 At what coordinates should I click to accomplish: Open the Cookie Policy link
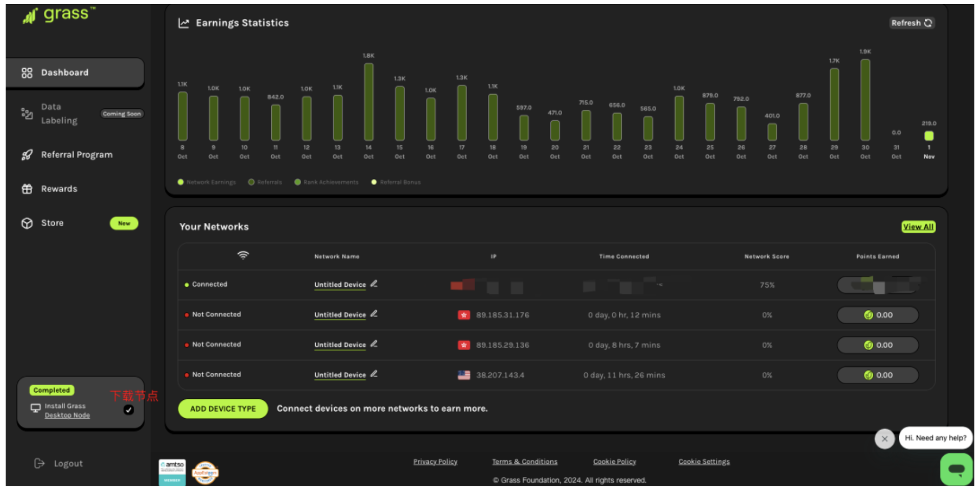click(x=615, y=462)
